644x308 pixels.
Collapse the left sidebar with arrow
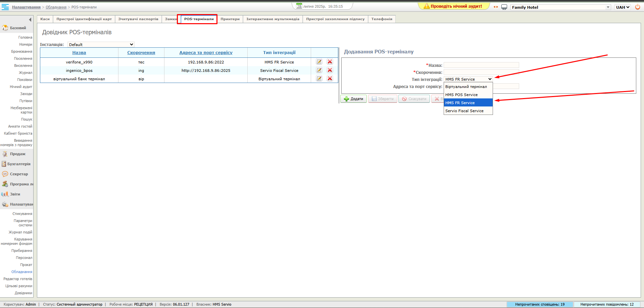[30, 19]
